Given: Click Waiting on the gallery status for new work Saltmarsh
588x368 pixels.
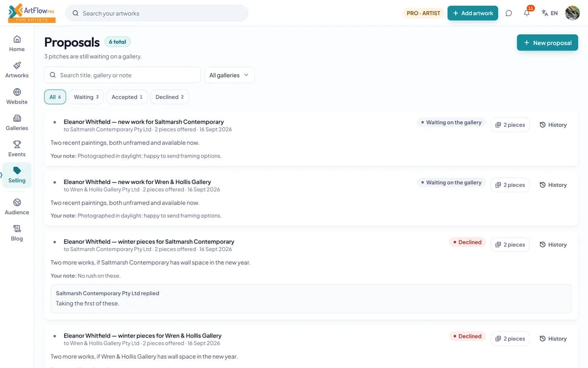Looking at the screenshot, I should pos(451,122).
